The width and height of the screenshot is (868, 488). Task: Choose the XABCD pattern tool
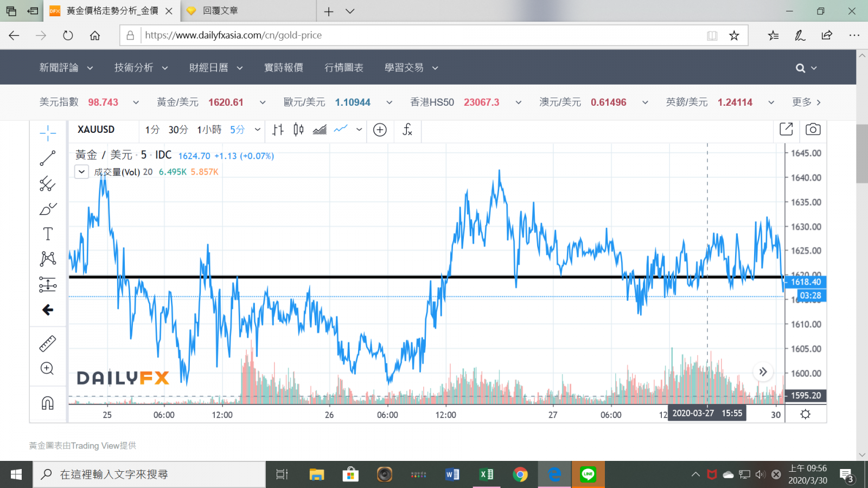pyautogui.click(x=48, y=259)
